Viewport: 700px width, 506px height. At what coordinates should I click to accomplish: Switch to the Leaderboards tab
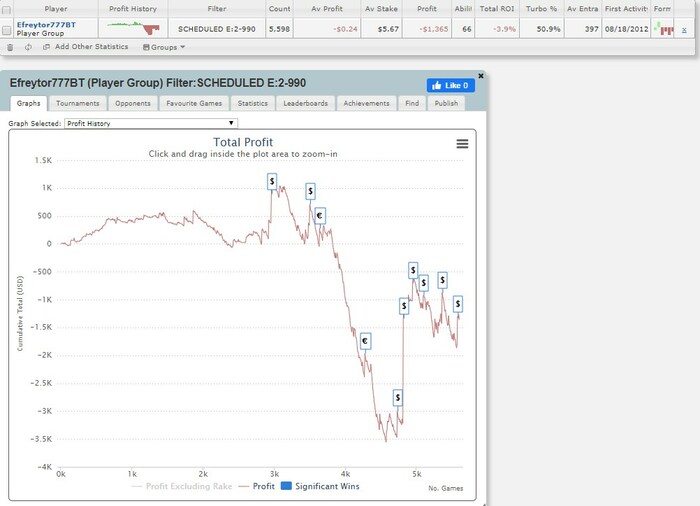tap(305, 103)
